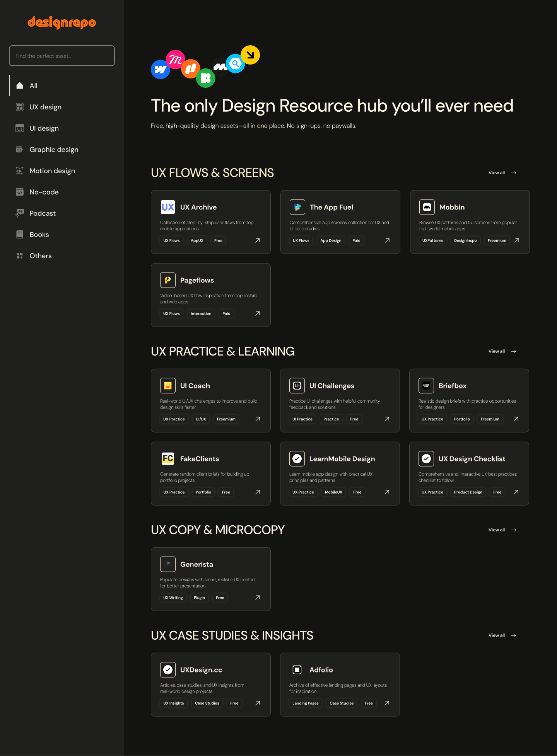The height and width of the screenshot is (756, 557).
Task: Open UX Archive via its arrow icon
Action: point(258,240)
